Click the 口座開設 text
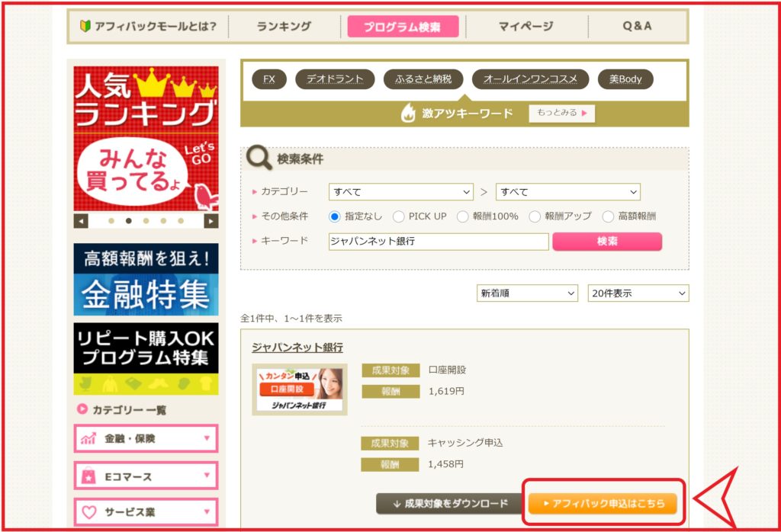Image resolution: width=781 pixels, height=532 pixels. tap(447, 370)
